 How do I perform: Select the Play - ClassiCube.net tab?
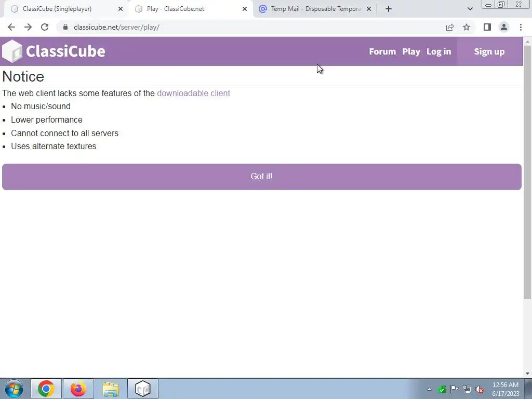(x=190, y=9)
